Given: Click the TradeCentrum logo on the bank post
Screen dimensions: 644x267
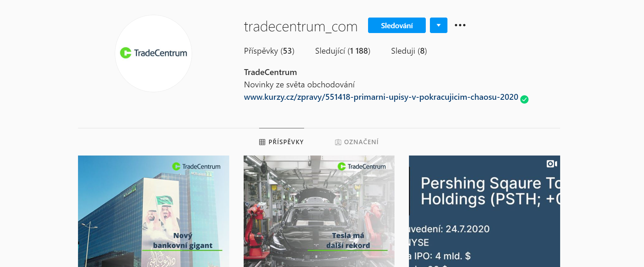Looking at the screenshot, I should click(196, 167).
